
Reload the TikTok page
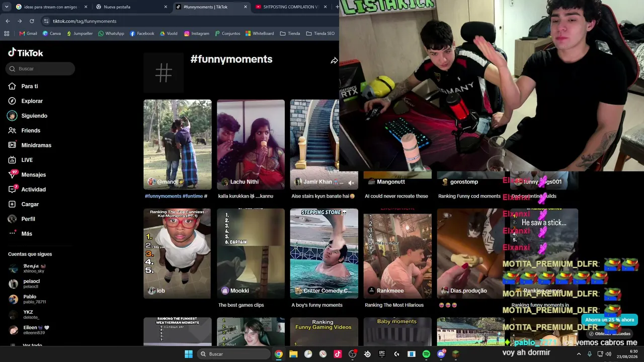click(x=32, y=21)
